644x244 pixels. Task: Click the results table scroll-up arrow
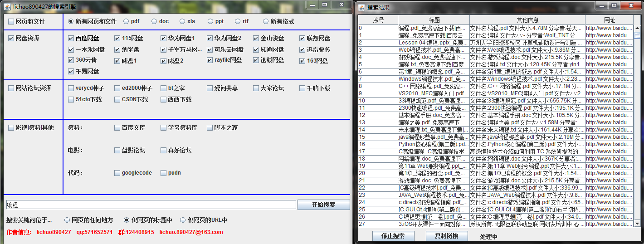[x=636, y=28]
